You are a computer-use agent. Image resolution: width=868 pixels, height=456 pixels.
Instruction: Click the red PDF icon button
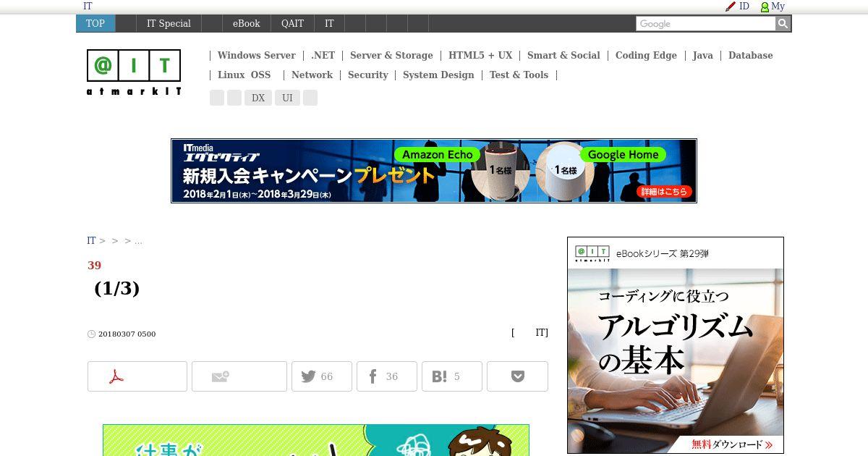click(x=137, y=376)
